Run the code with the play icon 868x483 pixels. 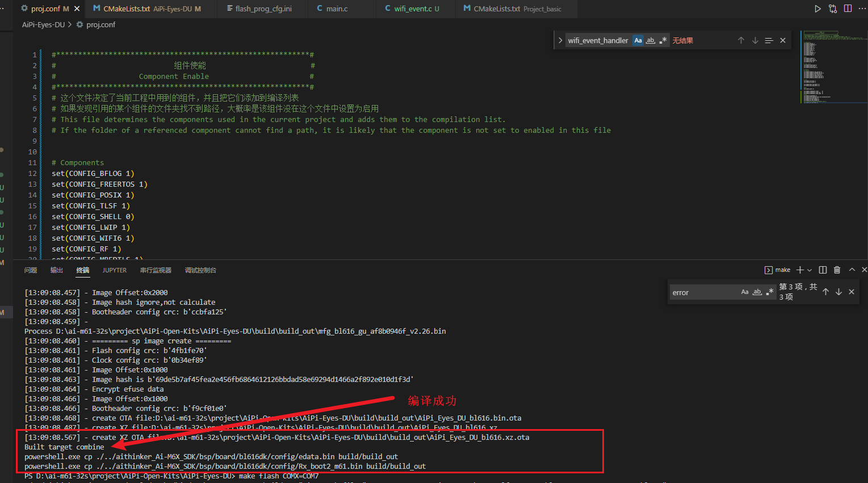point(817,9)
